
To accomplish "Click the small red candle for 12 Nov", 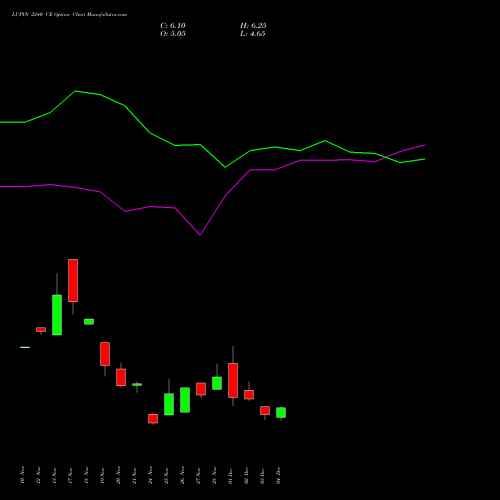I will (41, 329).
